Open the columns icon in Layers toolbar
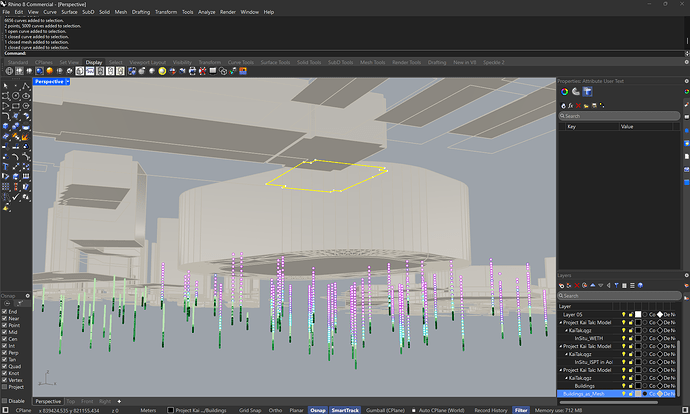Screen dimensions: 690x414 pos(624,286)
